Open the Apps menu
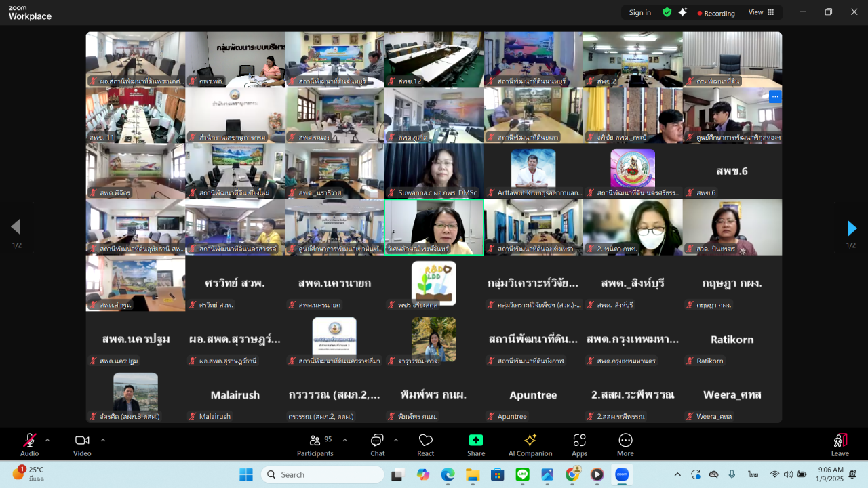Screen dimensions: 868x488 (579, 444)
